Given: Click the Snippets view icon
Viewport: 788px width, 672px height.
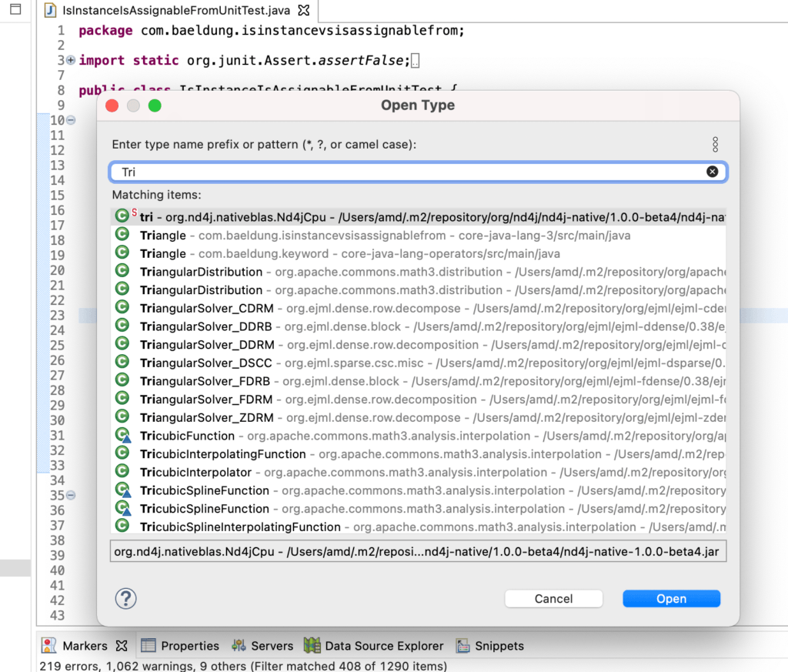Looking at the screenshot, I should (x=462, y=646).
